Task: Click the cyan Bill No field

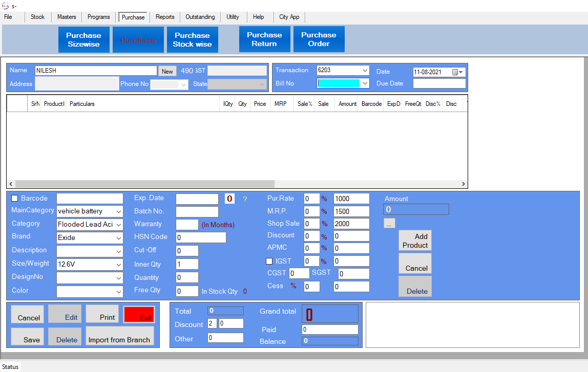Action: (339, 83)
